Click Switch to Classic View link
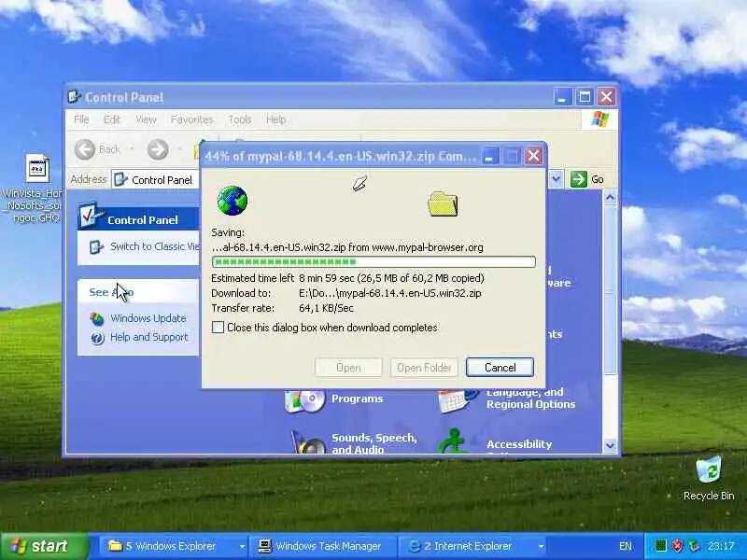 pos(155,246)
